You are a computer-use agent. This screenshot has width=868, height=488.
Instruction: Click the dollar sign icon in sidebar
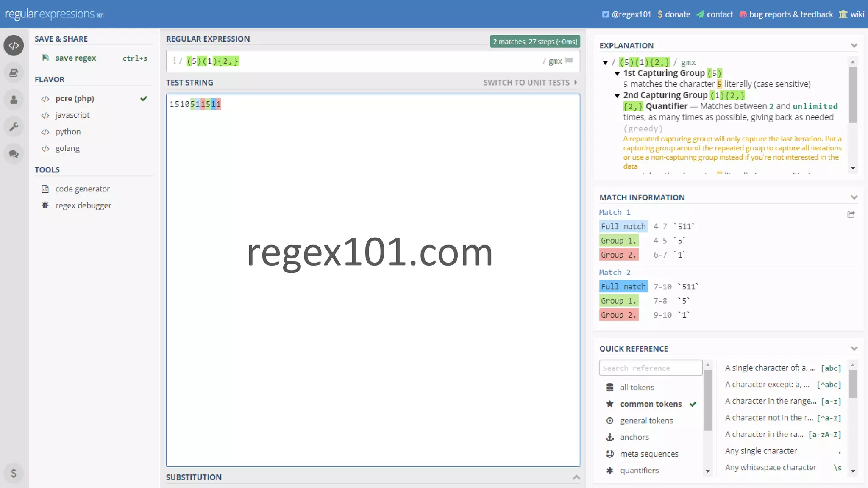click(x=14, y=473)
